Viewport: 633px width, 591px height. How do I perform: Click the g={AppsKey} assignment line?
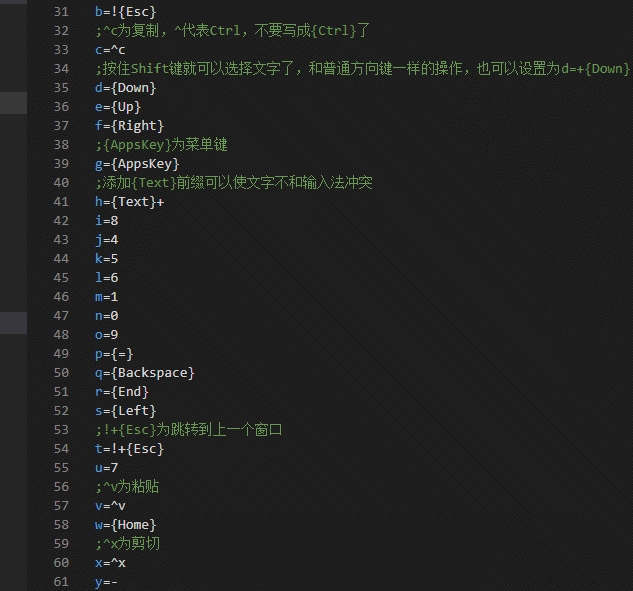[x=137, y=163]
